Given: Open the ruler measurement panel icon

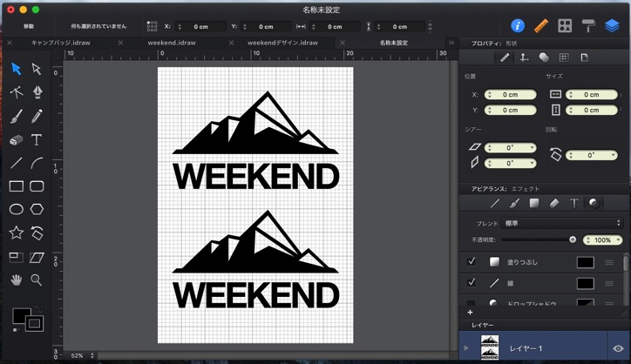Looking at the screenshot, I should 541,25.
